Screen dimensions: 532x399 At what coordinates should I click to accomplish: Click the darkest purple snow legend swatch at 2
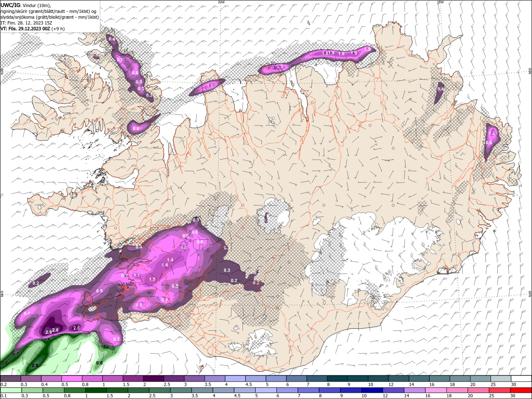(x=153, y=379)
